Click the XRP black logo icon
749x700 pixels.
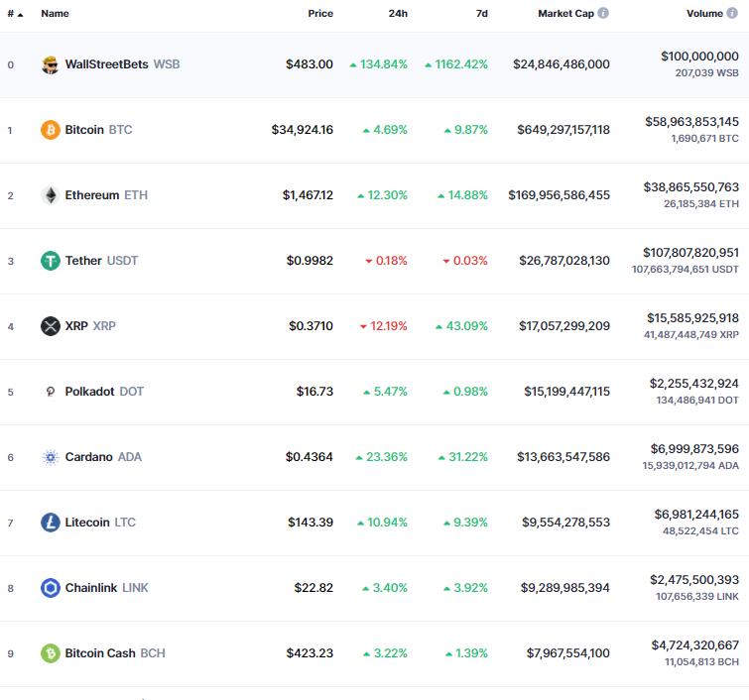click(x=51, y=326)
